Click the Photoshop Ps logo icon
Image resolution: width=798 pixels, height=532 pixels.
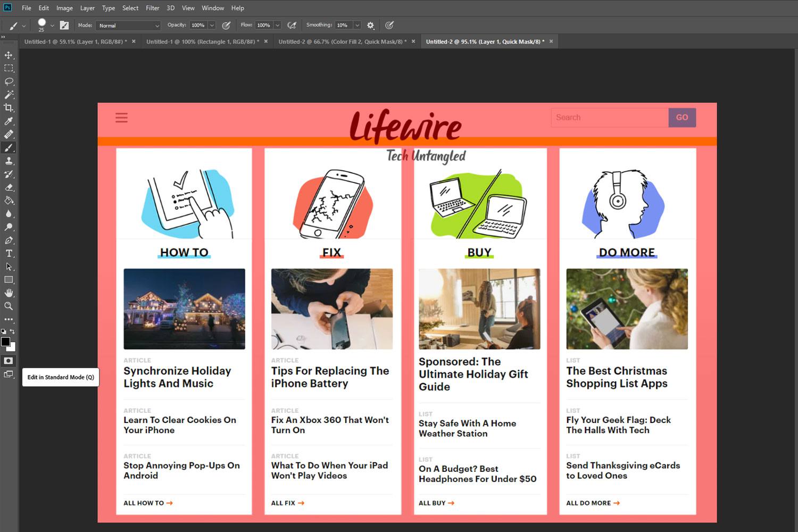[7, 7]
